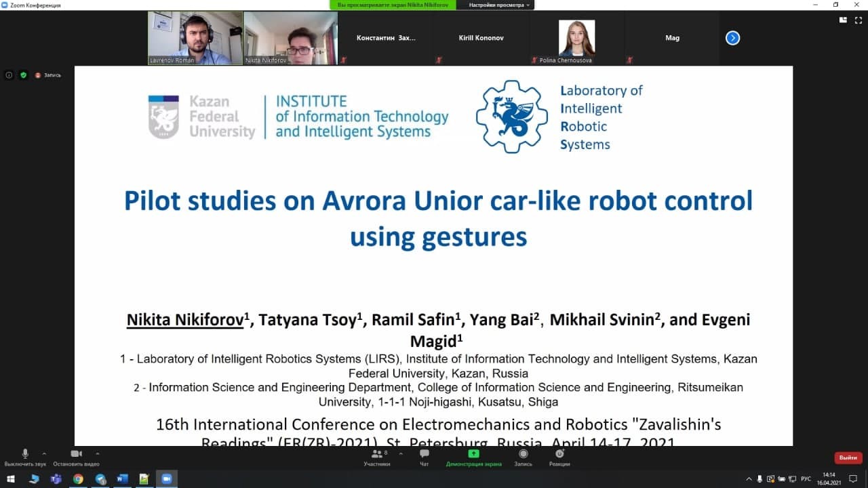Expand audio options arrow beside microphone
The height and width of the screenshot is (488, 868).
[44, 453]
